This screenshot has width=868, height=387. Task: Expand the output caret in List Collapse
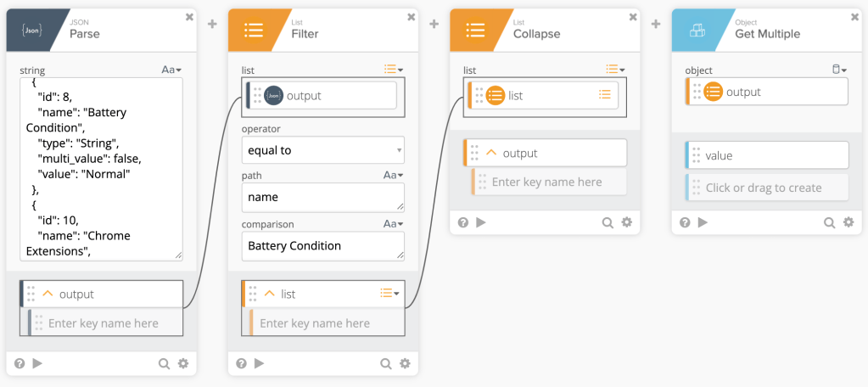pos(490,154)
